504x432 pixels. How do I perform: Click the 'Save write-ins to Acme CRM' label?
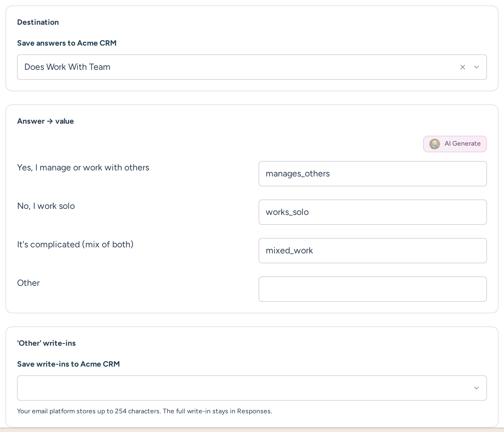pyautogui.click(x=69, y=364)
